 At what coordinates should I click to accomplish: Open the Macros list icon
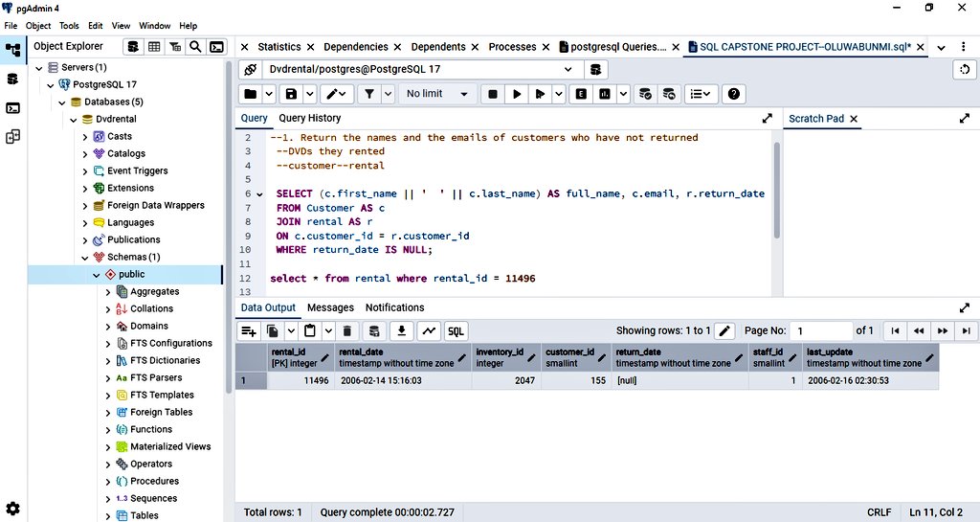coord(700,94)
